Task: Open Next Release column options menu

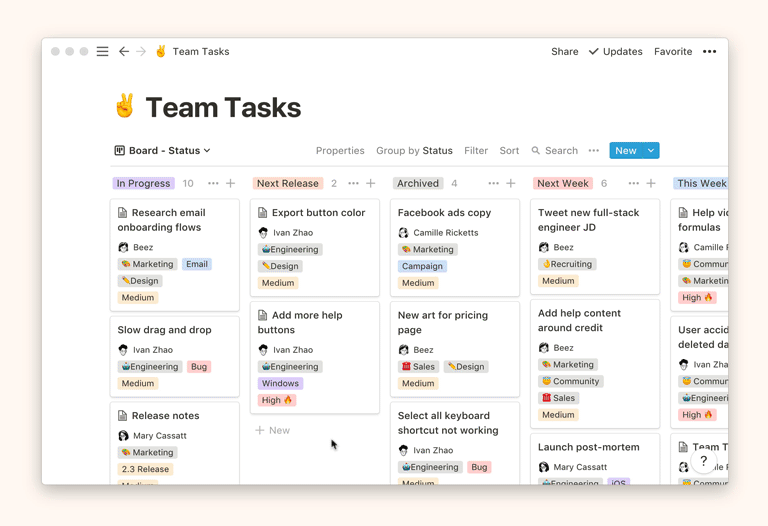Action: 353,183
